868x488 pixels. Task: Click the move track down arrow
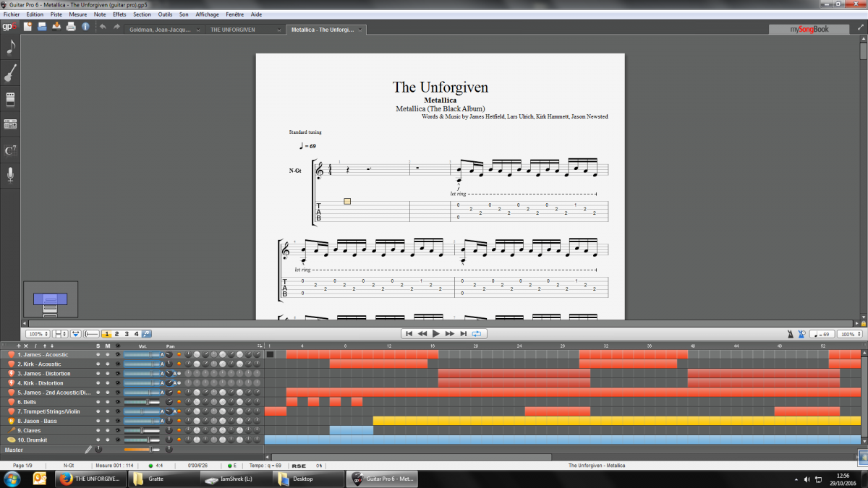[52, 346]
